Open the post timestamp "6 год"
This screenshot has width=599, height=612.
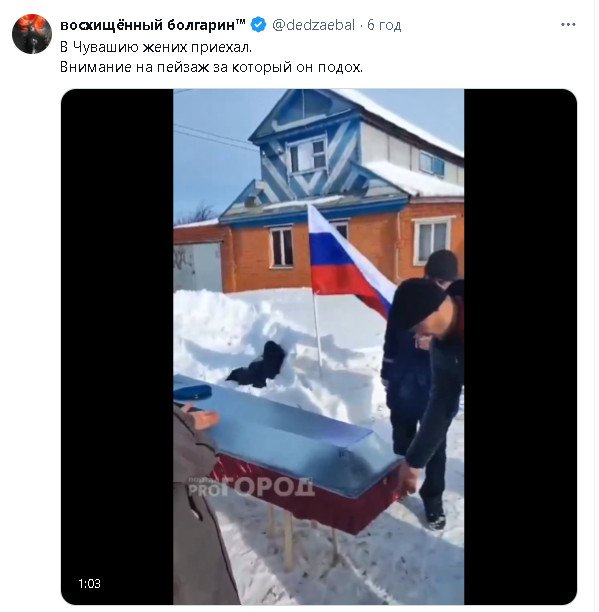[x=384, y=25]
